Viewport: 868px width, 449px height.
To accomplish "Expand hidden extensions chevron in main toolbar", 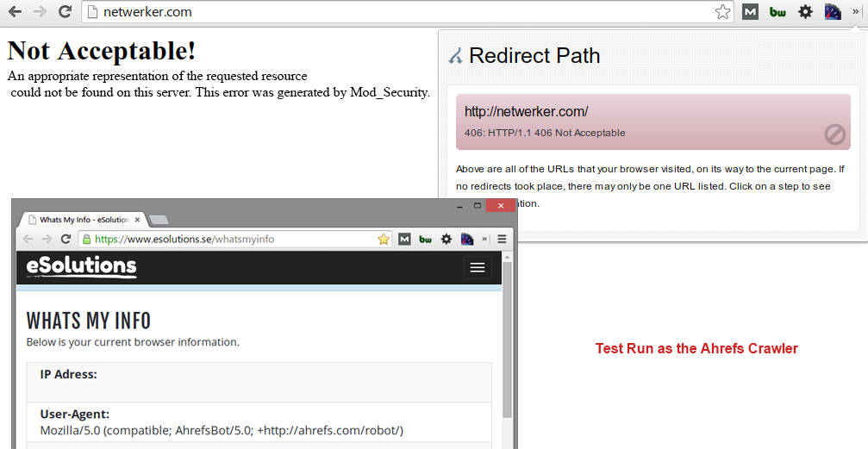I will coord(855,12).
